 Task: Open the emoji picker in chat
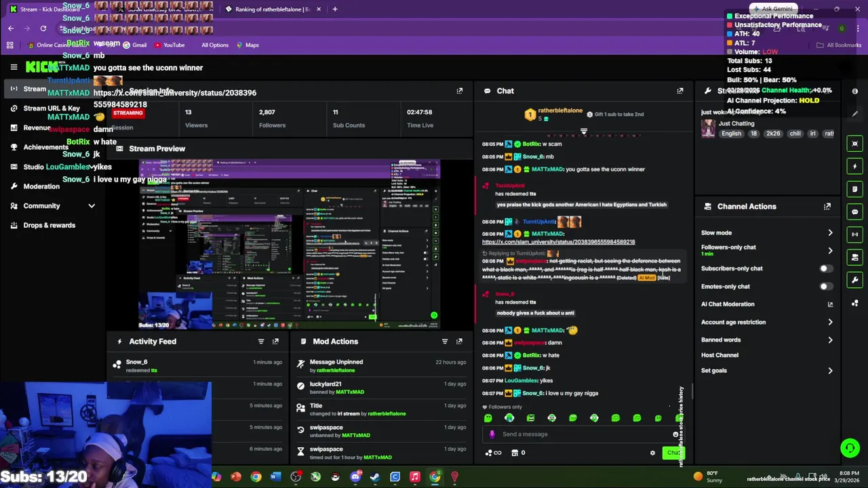tap(675, 434)
